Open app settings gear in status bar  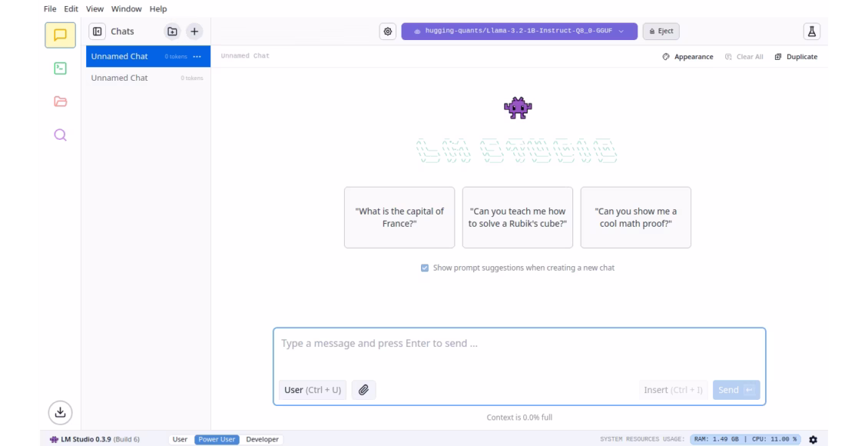coord(813,439)
